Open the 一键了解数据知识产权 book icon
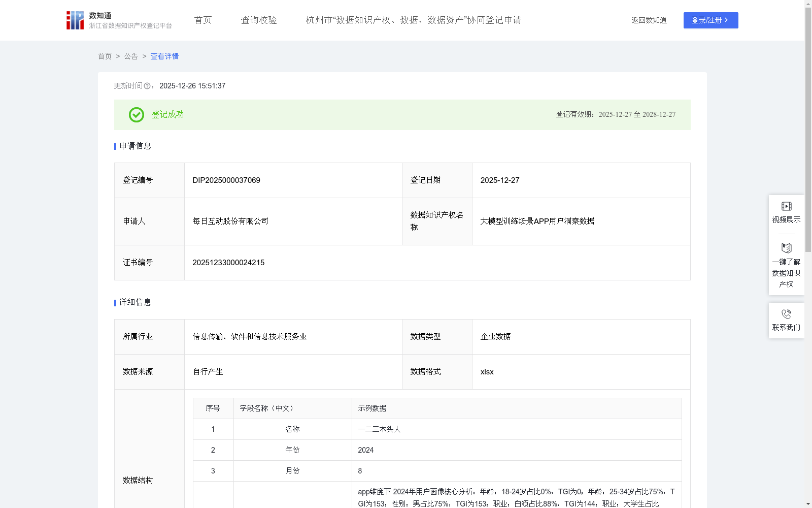Viewport: 812px width, 508px height. tap(787, 248)
